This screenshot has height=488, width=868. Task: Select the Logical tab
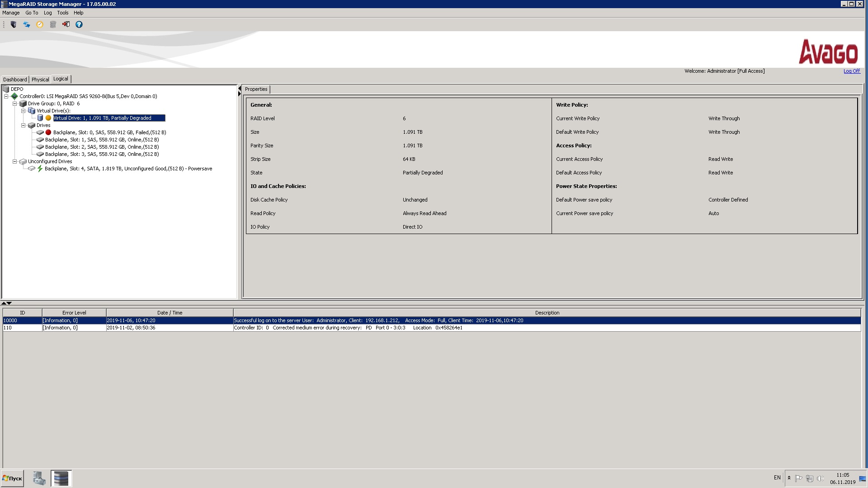[x=61, y=79]
